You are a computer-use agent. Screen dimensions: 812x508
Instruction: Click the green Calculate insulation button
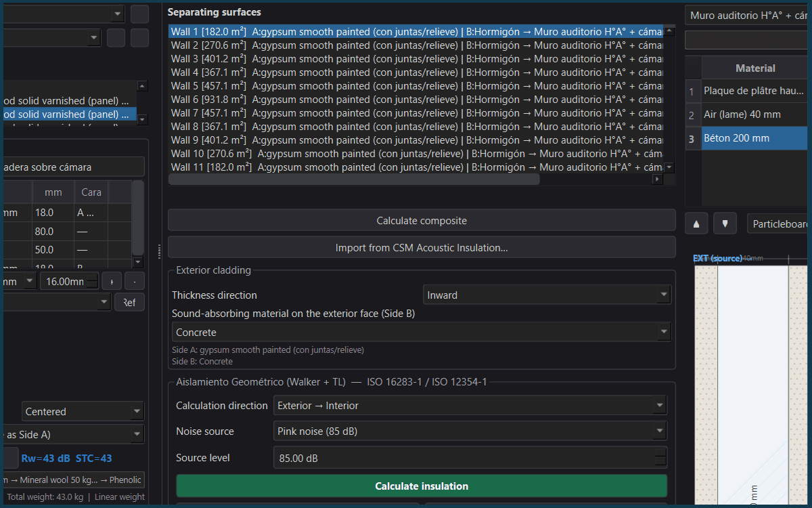click(422, 486)
